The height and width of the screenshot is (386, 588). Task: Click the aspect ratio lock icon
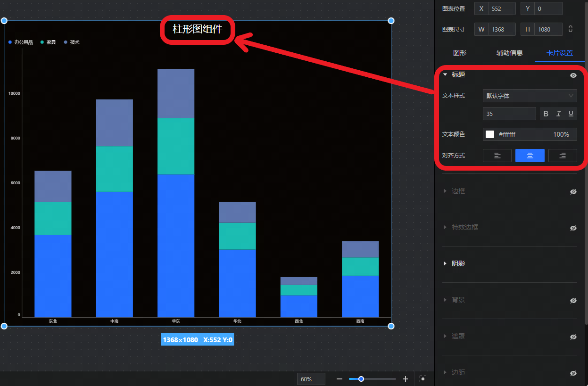(x=571, y=29)
